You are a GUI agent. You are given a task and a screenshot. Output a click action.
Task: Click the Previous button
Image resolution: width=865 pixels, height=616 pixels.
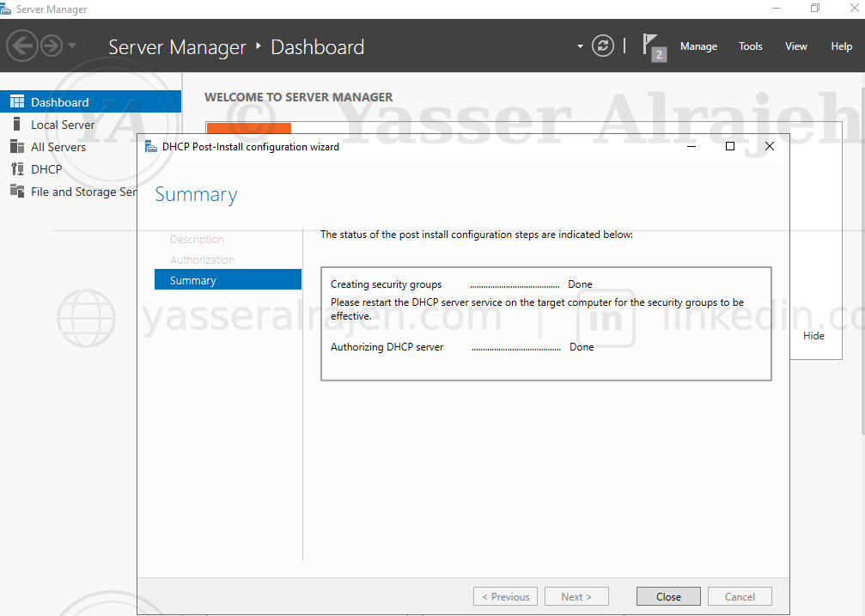click(x=505, y=597)
